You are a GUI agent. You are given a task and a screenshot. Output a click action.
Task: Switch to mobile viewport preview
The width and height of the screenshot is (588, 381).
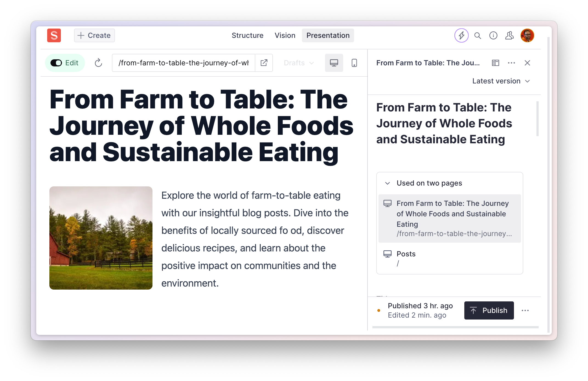click(354, 63)
